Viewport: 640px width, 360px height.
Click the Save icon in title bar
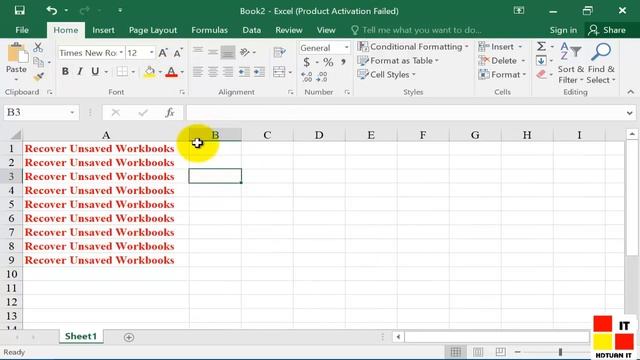pos(19,10)
